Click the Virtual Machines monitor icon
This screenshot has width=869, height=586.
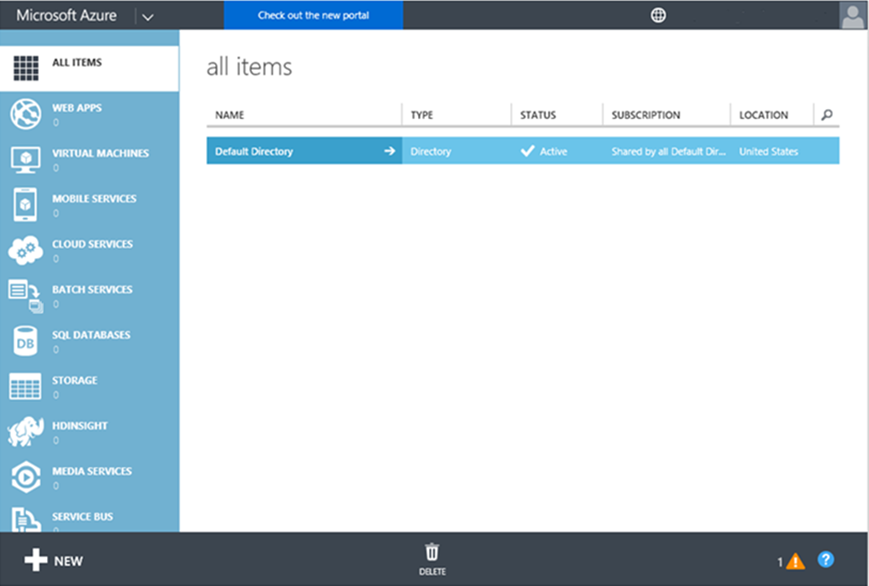(25, 160)
